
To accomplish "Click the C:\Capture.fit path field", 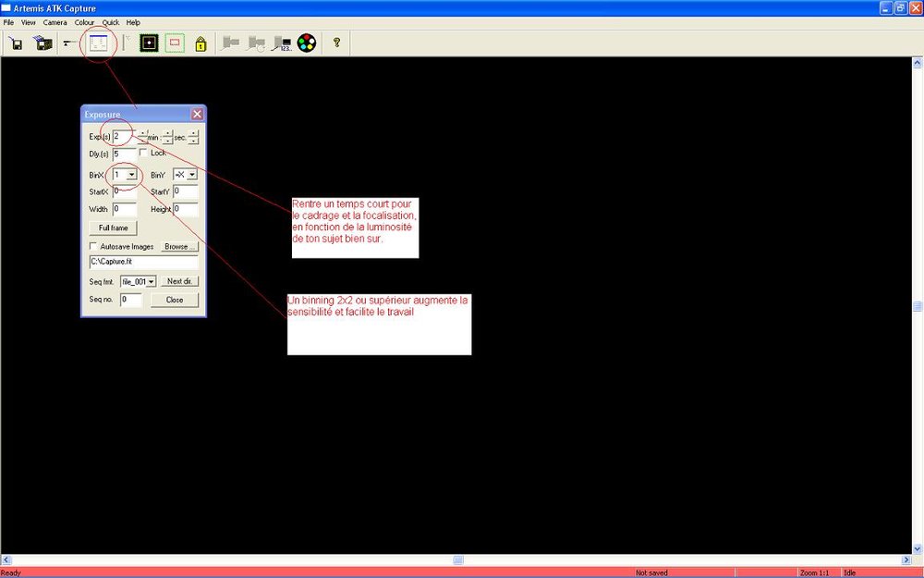I will tap(144, 262).
